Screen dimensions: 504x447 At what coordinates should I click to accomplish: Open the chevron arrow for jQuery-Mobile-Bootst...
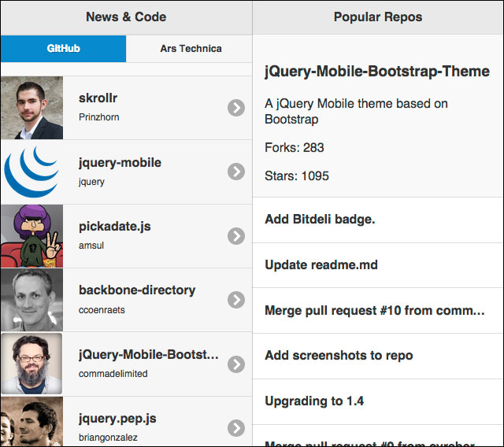(x=236, y=364)
